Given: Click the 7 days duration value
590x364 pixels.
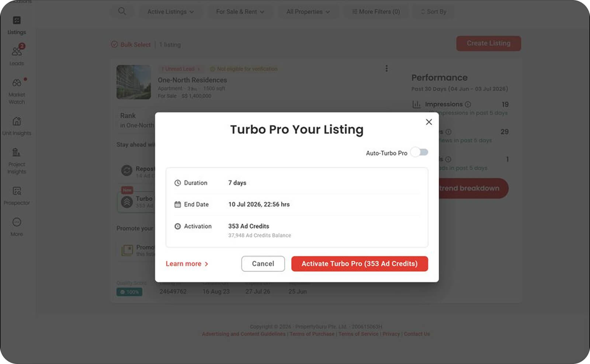Looking at the screenshot, I should tap(237, 183).
